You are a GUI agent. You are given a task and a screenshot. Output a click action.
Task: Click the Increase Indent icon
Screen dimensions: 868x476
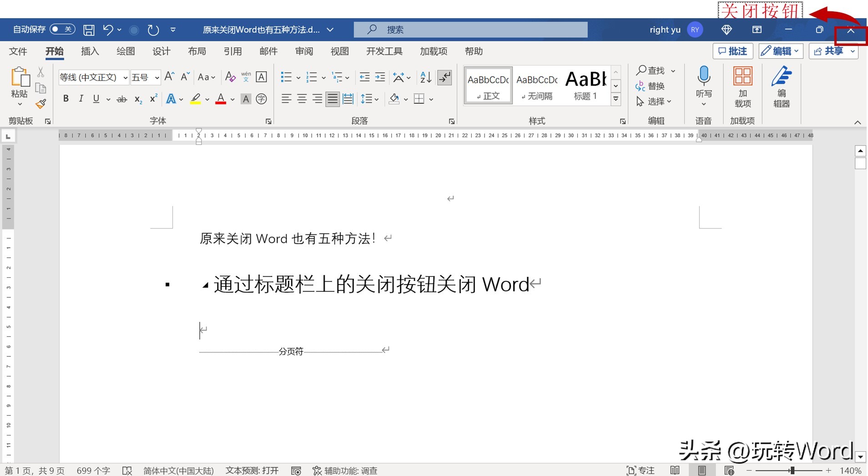380,77
